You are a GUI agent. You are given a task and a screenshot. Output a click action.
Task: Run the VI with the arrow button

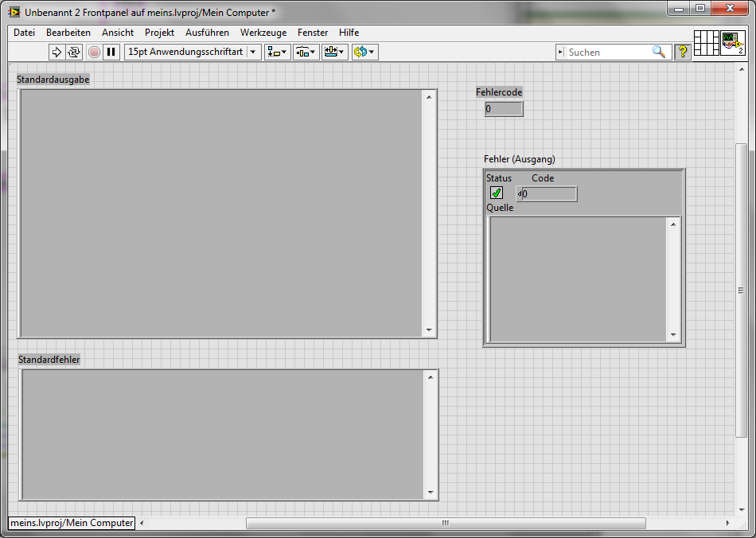pyautogui.click(x=57, y=52)
